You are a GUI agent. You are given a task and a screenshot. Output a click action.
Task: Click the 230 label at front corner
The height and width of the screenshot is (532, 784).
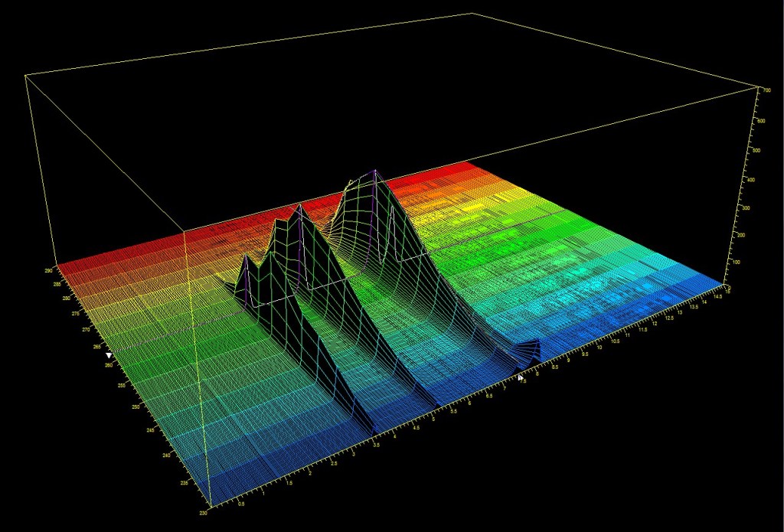[x=202, y=512]
